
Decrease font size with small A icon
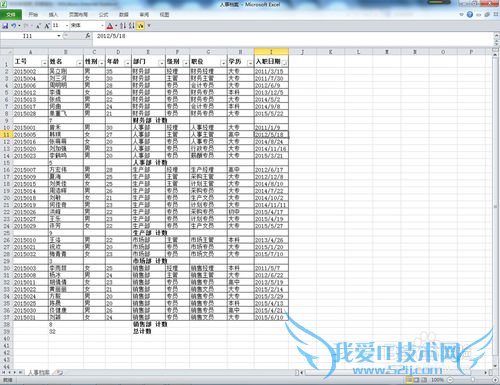[38, 26]
